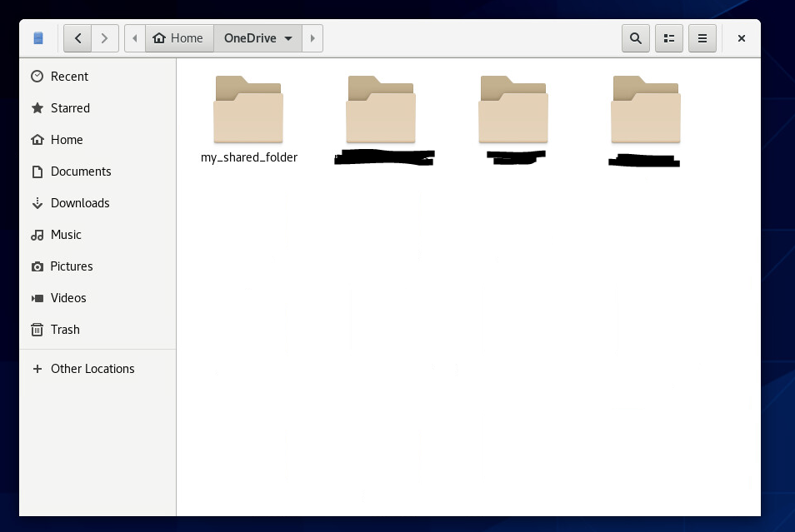The width and height of the screenshot is (795, 532).
Task: Toggle the list view button
Action: coord(668,38)
